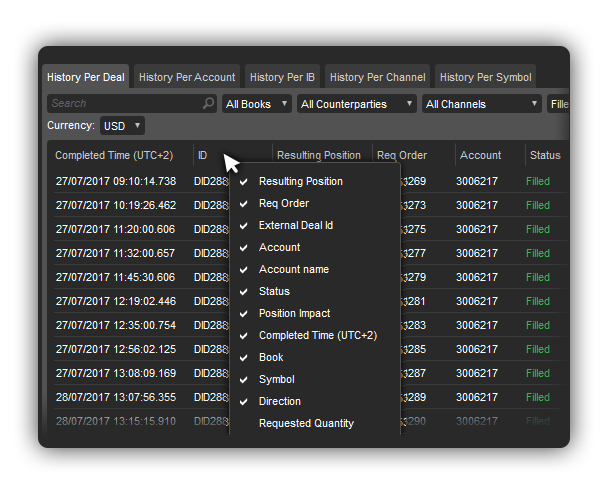The width and height of the screenshot is (610, 483).
Task: Sort by Completed Time (UTC+2) header
Action: click(114, 156)
